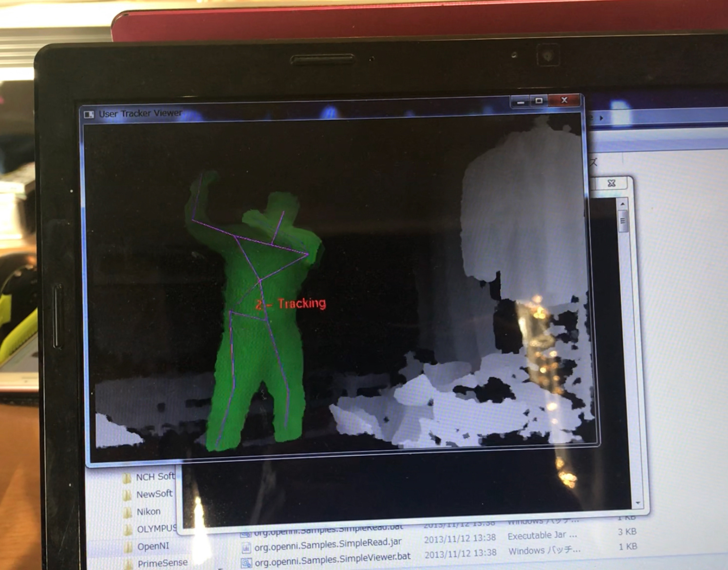This screenshot has width=728, height=570.
Task: Click the console window scrollbar thumb
Action: tap(622, 221)
